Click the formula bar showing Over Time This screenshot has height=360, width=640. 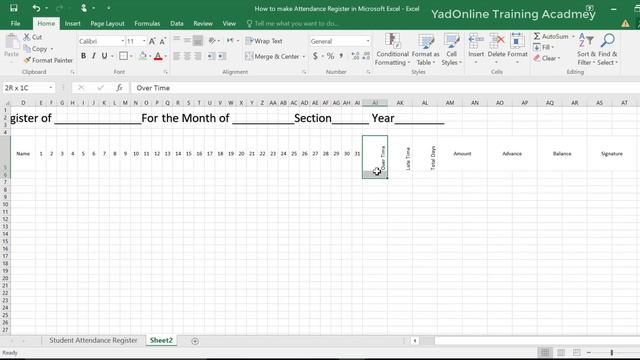384,88
